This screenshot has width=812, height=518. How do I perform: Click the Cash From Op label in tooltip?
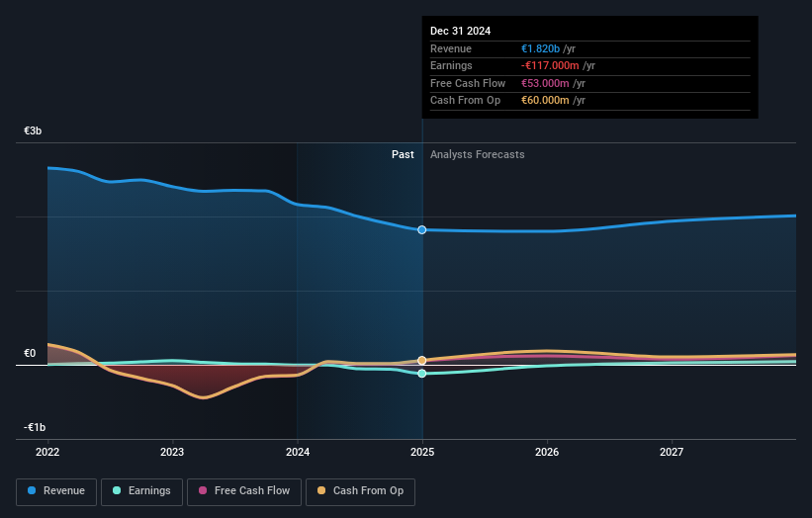click(465, 101)
